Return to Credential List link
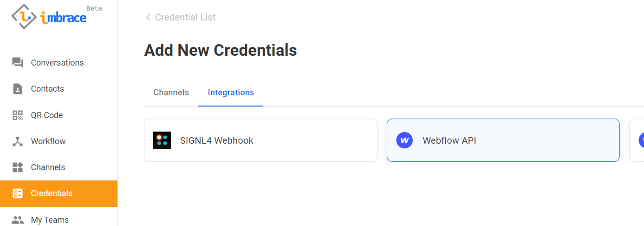The width and height of the screenshot is (644, 226). pyautogui.click(x=185, y=17)
